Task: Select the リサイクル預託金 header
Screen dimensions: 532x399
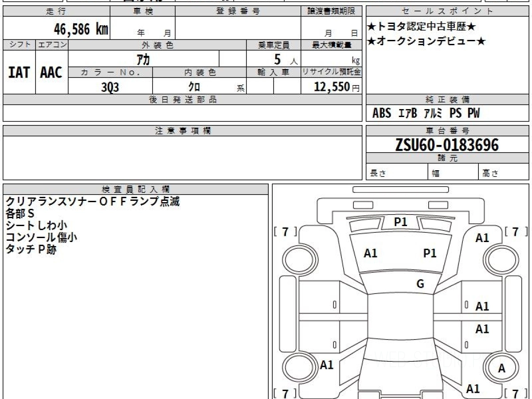Action: [332, 73]
